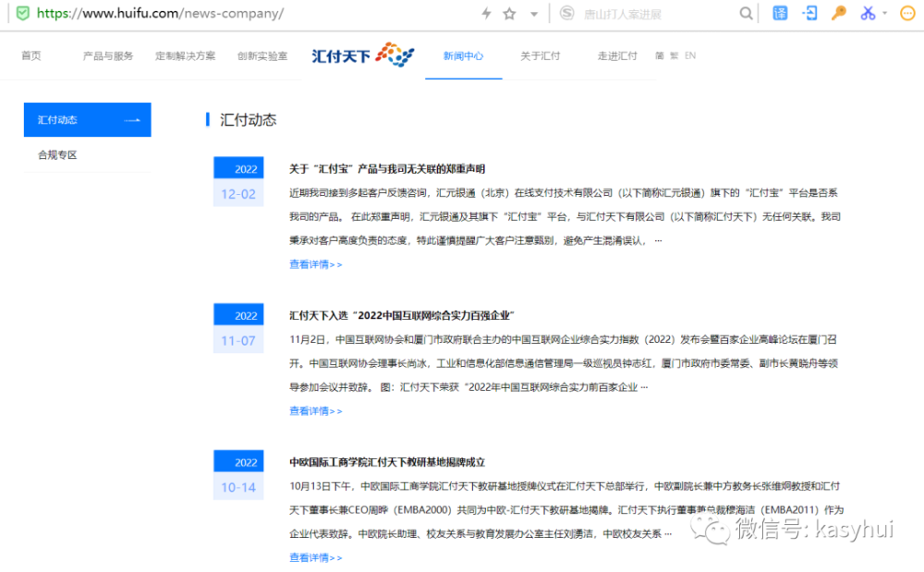Select 汇付动态 in the sidebar
This screenshot has width=924, height=572.
point(87,119)
